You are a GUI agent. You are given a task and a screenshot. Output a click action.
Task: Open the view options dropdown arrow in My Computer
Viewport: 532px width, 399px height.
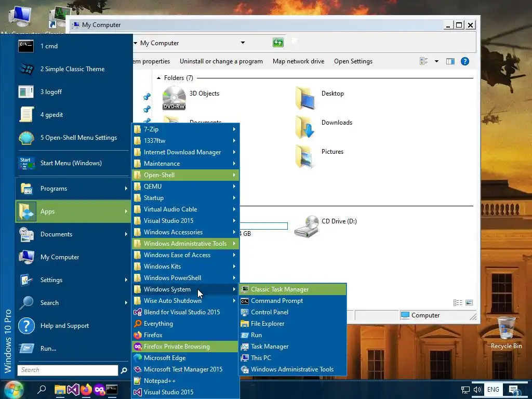pyautogui.click(x=436, y=61)
